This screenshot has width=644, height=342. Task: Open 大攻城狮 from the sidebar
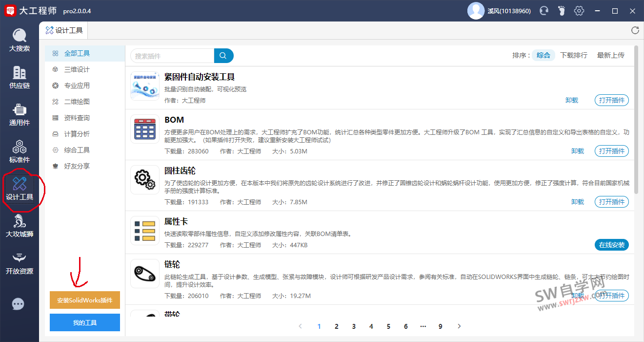(x=20, y=226)
